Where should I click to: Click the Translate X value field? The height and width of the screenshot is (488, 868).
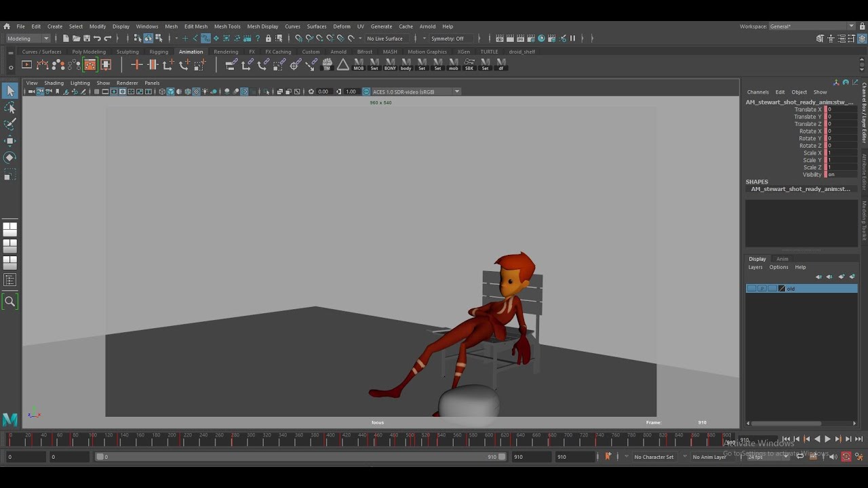[842, 109]
